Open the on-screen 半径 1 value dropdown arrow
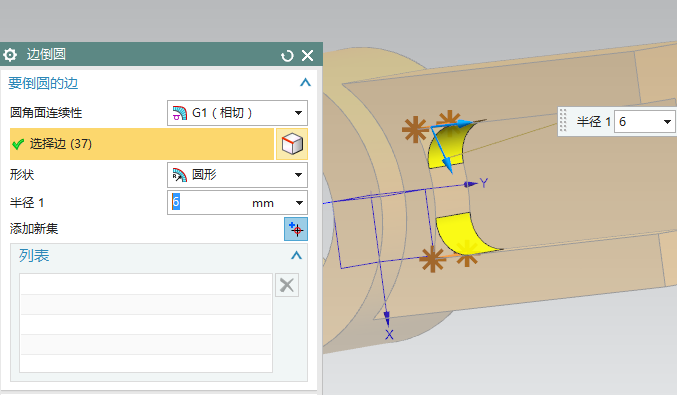This screenshot has height=396, width=678. 667,122
